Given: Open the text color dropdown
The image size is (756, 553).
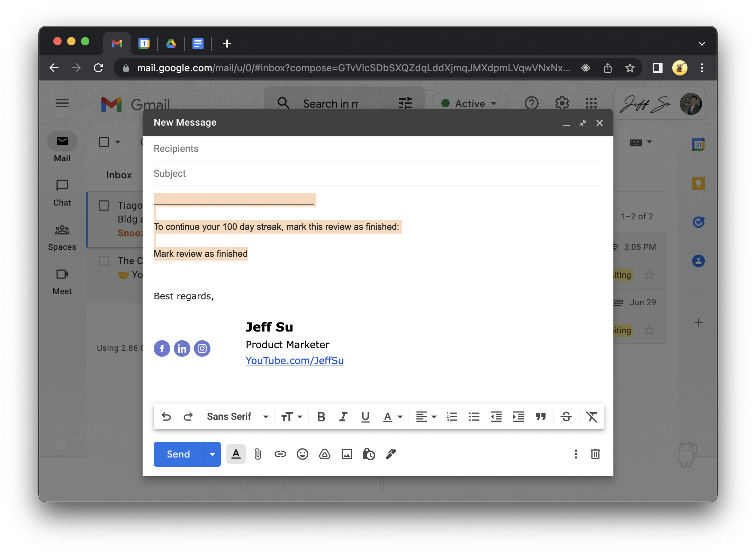Looking at the screenshot, I should (x=393, y=417).
